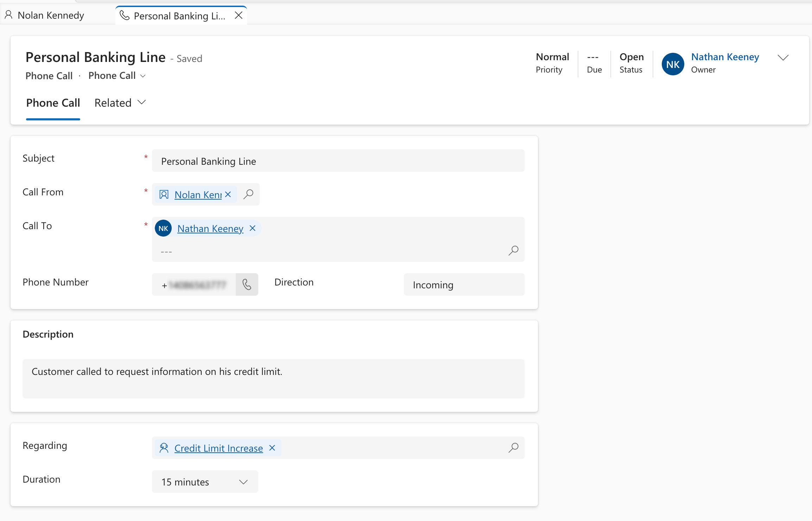
Task: Click the Direction field showing Incoming
Action: click(x=464, y=284)
